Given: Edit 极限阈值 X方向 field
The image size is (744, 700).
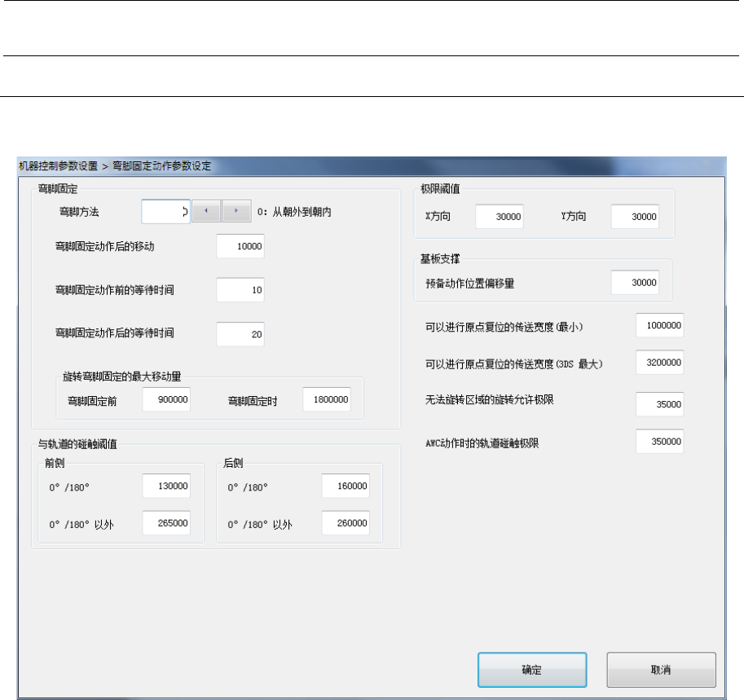Looking at the screenshot, I should click(500, 217).
